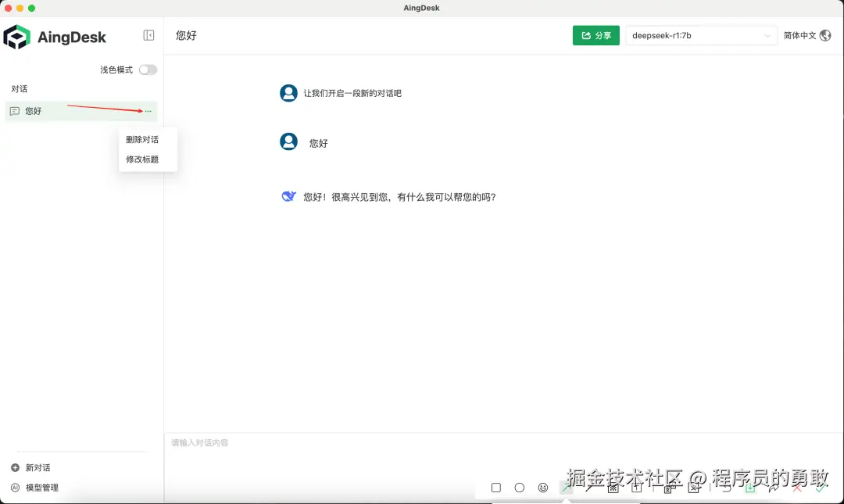Cancel the screenshot with the red X
The height and width of the screenshot is (504, 844).
797,488
